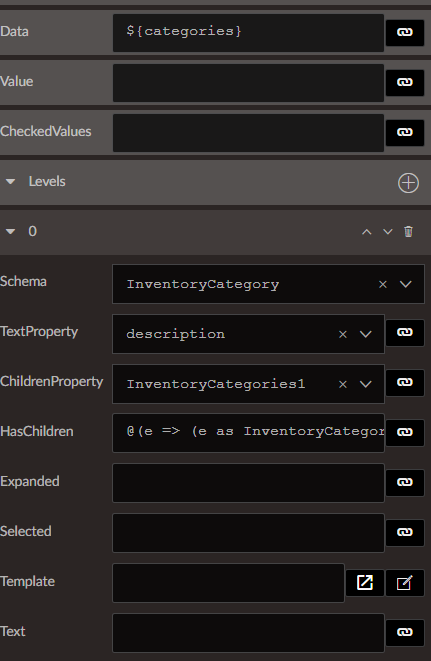Edit Template with pencil icon
Viewport: 431px width, 661px height.
point(404,583)
